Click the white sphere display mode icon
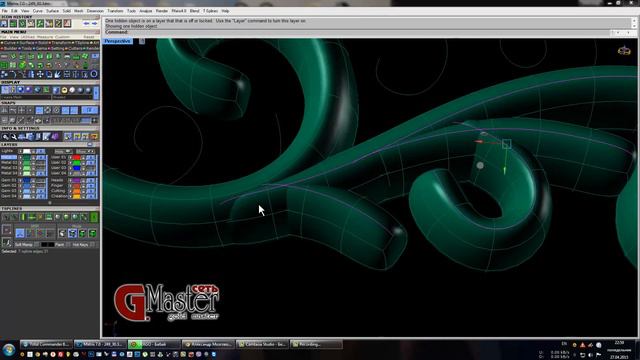Screen dimensions: 640x360 72,90
